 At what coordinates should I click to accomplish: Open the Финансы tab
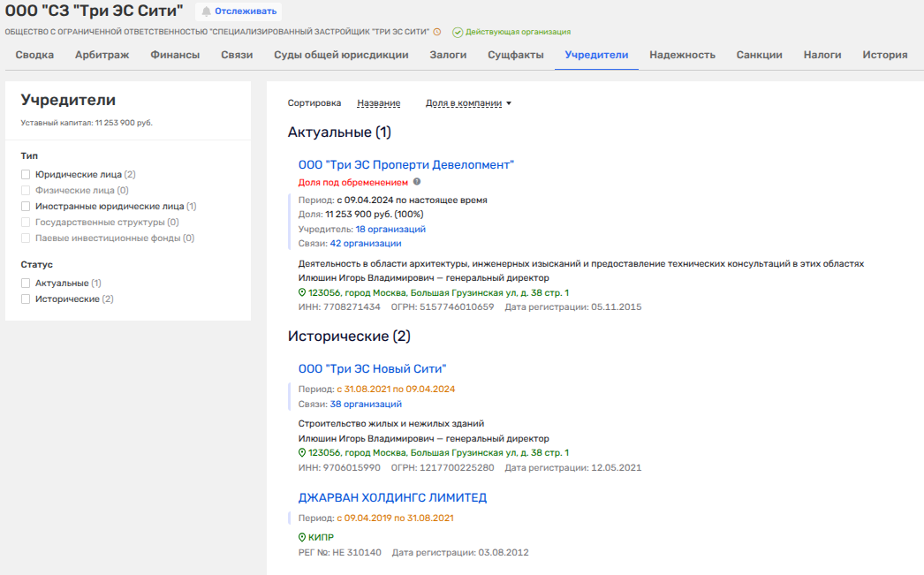[175, 55]
